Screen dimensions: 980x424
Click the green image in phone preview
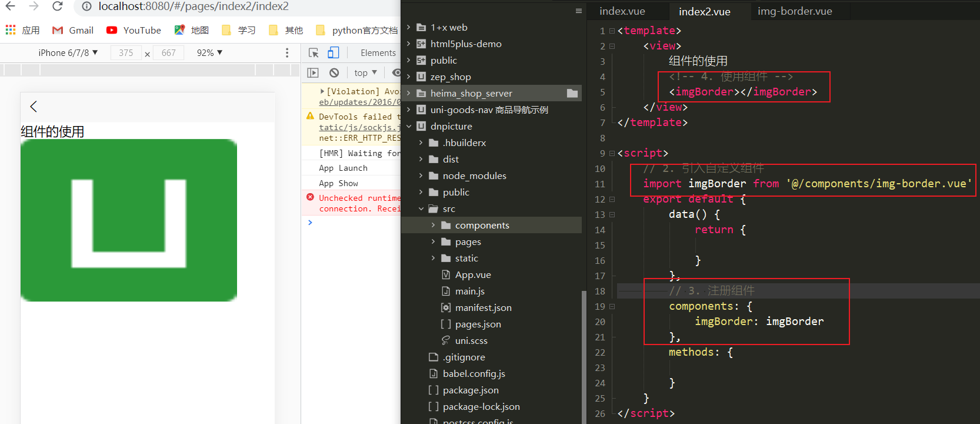(x=129, y=220)
